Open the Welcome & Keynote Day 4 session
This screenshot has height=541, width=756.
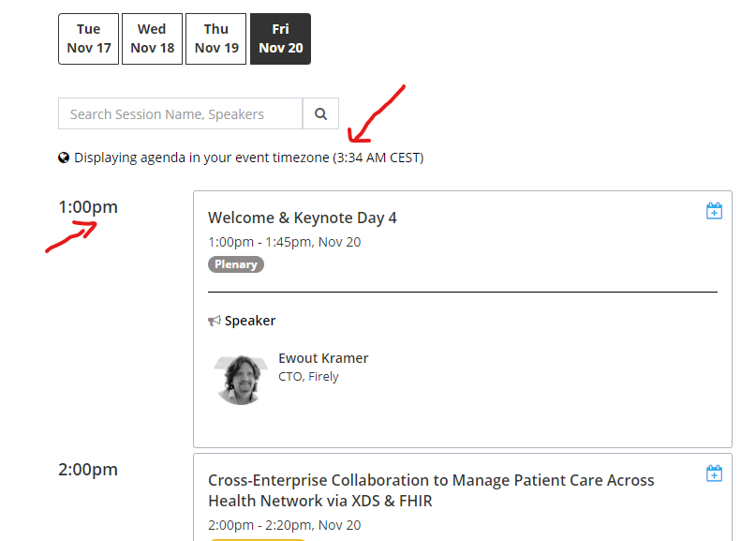click(303, 218)
